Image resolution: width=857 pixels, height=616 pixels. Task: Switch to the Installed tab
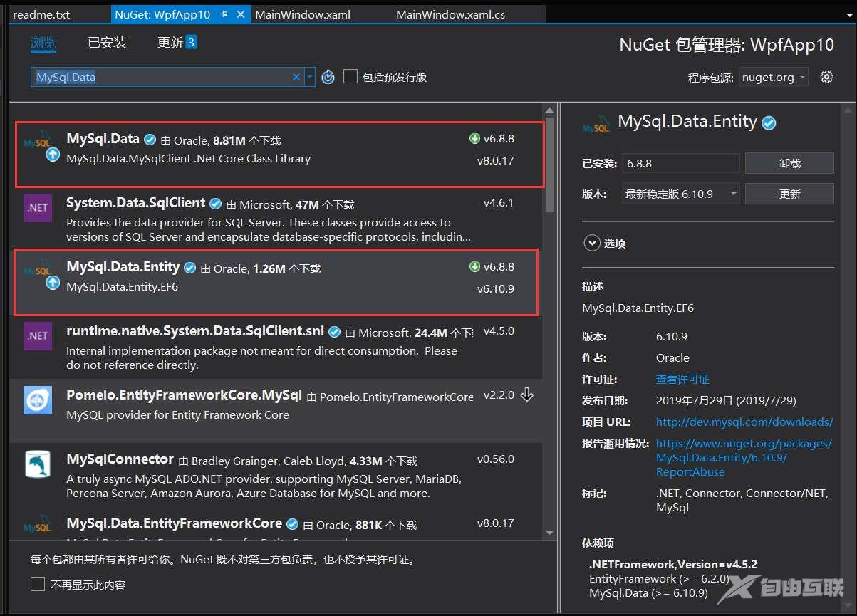click(107, 43)
